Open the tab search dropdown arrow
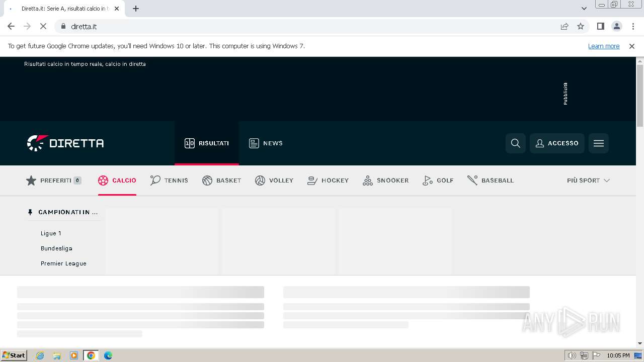Viewport: 644px width, 362px height. 584,9
